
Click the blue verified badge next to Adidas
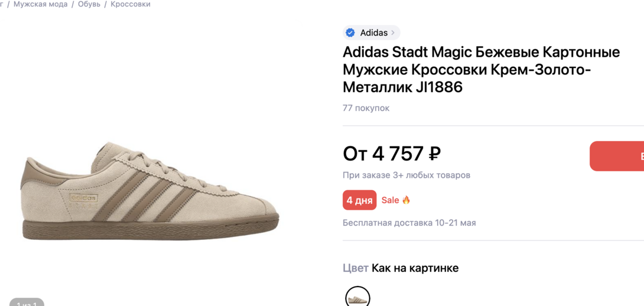click(350, 32)
